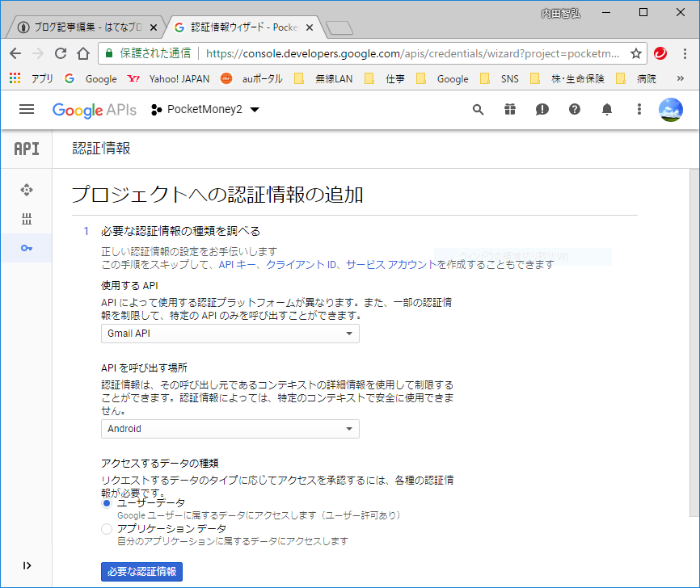Open the first Google bookmark with G icon
The width and height of the screenshot is (700, 588).
click(91, 79)
